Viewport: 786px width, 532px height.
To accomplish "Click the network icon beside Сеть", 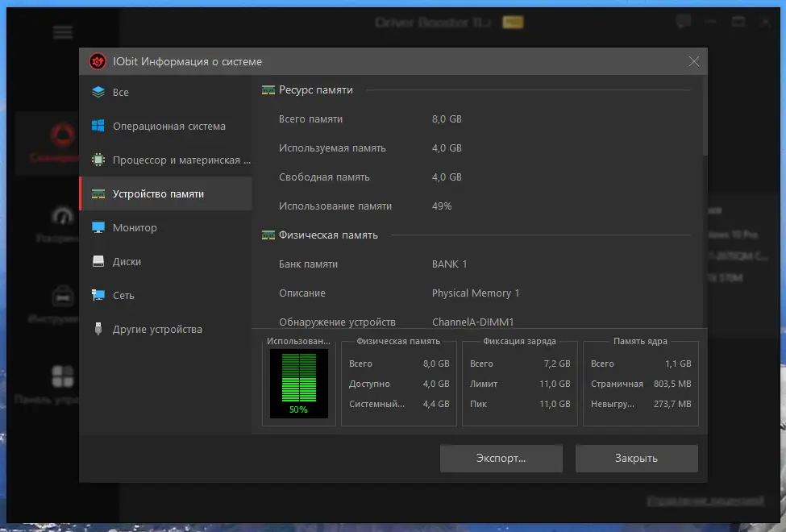I will point(100,295).
